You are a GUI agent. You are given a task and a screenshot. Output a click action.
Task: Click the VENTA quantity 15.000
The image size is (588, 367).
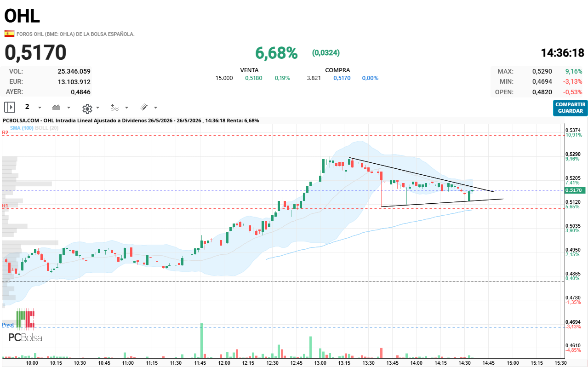(224, 78)
